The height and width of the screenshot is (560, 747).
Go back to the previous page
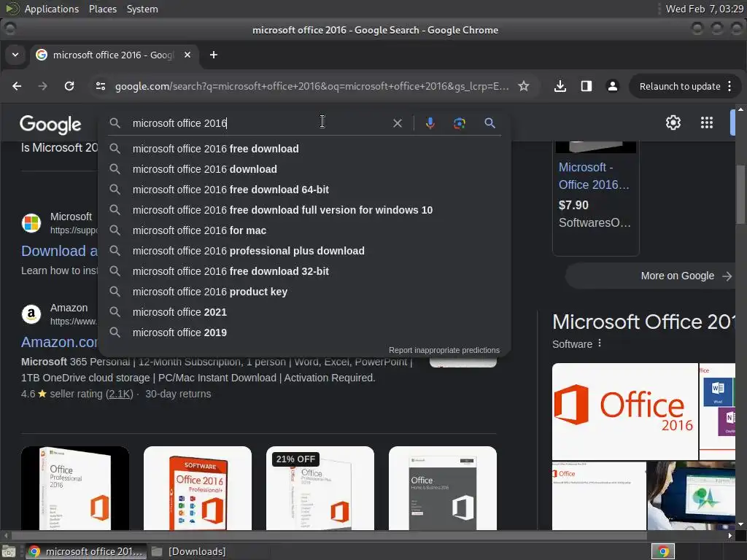tap(17, 86)
